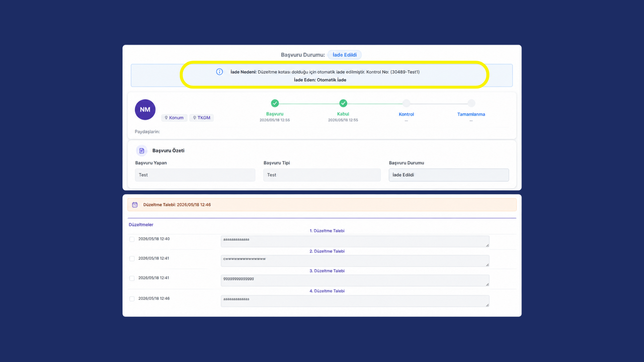The width and height of the screenshot is (644, 362).
Task: Click the 2026/05/18 12:40 timestamp
Action: point(154,239)
